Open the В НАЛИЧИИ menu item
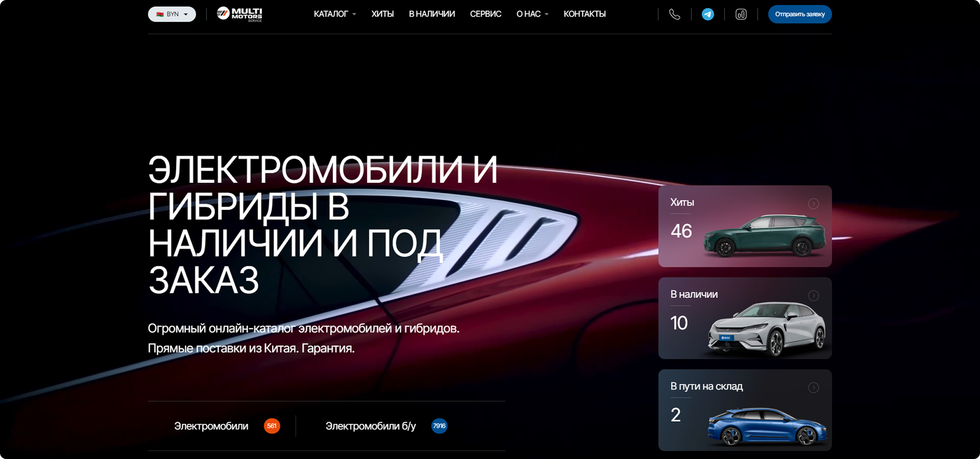Viewport: 980px width, 459px height. click(x=432, y=14)
